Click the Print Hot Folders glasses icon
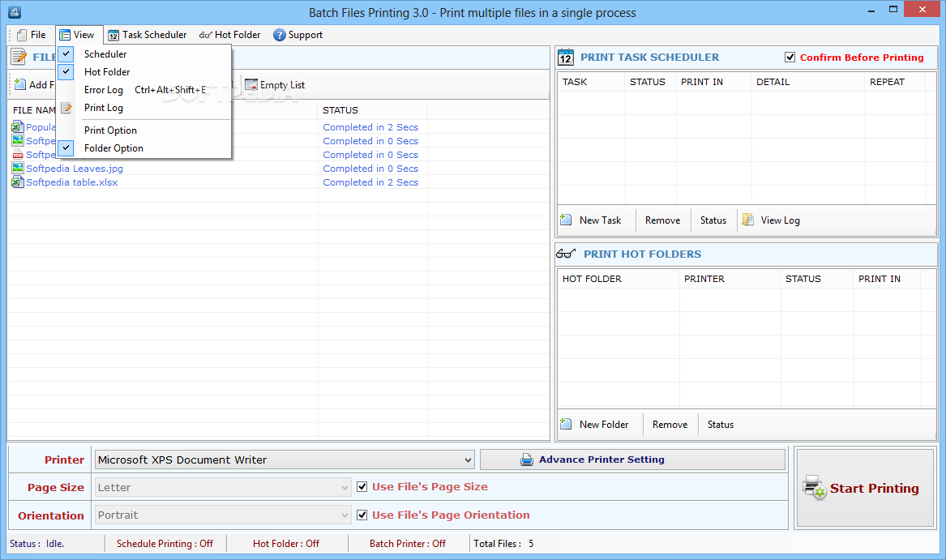The width and height of the screenshot is (946, 560). [565, 254]
